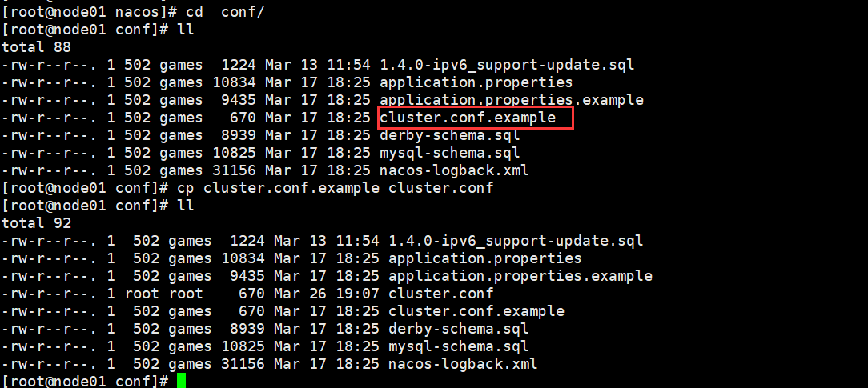Image resolution: width=868 pixels, height=388 pixels.
Task: Click 1.4.0-ipv6_support-update.sql in the total 88 listing
Action: point(507,65)
